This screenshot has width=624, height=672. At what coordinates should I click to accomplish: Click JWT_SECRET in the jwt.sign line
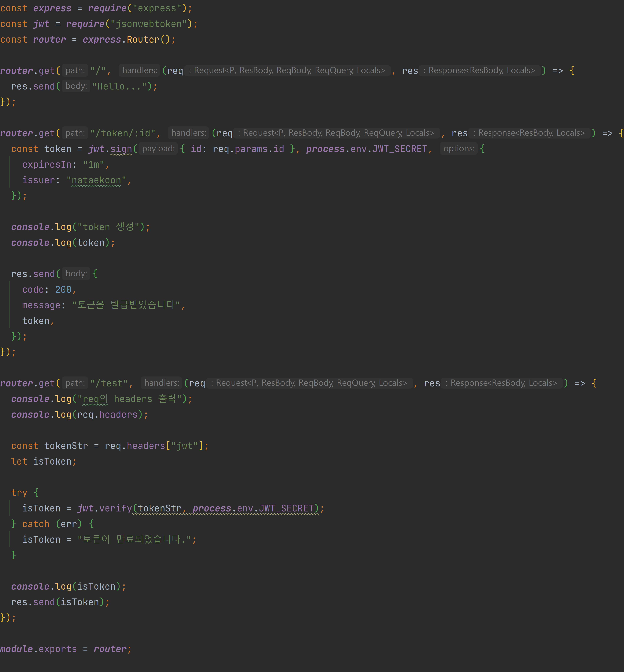coord(400,149)
